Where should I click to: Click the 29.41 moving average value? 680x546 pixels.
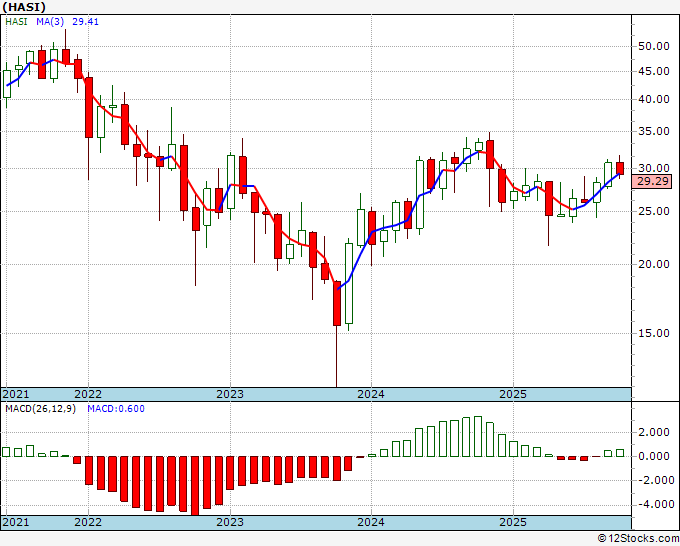point(85,21)
